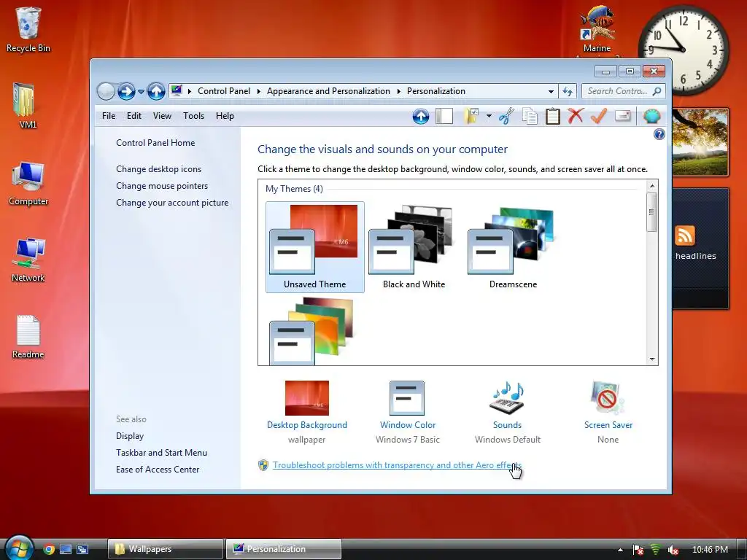Expand Folder Options toolbar dropdown arrow
This screenshot has width=747, height=560.
[489, 116]
